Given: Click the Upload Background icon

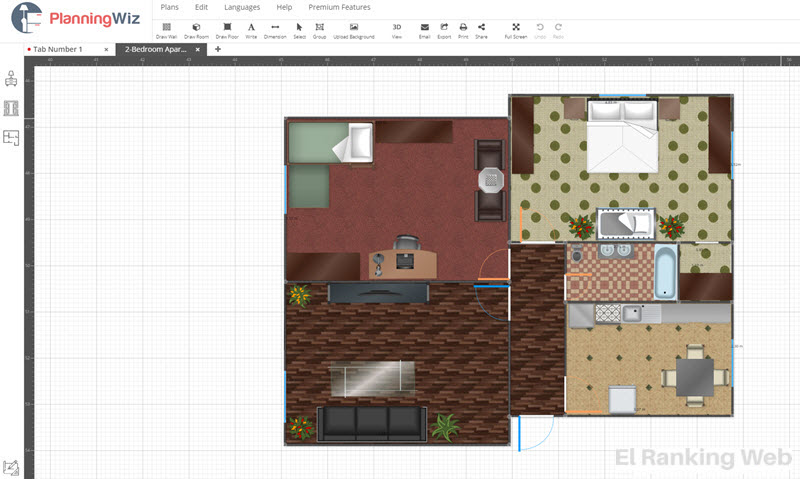Looking at the screenshot, I should [354, 29].
